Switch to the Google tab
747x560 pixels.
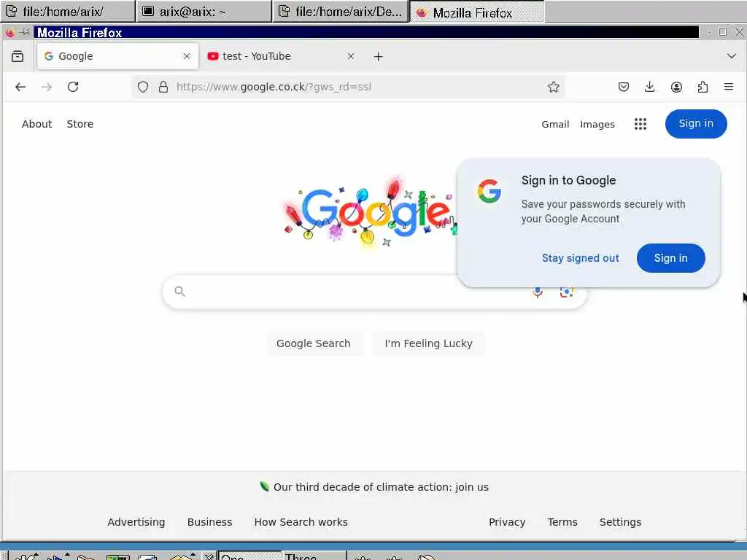[117, 56]
